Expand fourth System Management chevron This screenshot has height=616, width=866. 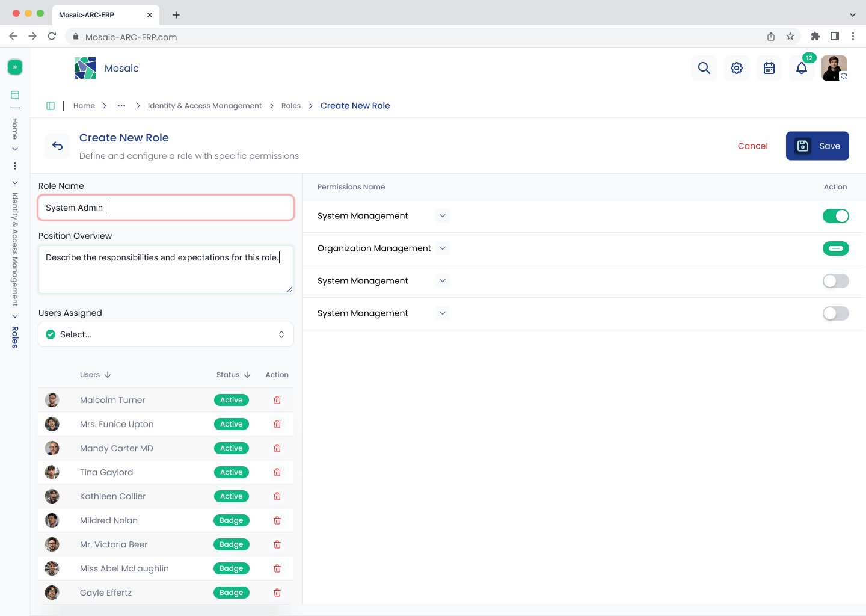443,313
